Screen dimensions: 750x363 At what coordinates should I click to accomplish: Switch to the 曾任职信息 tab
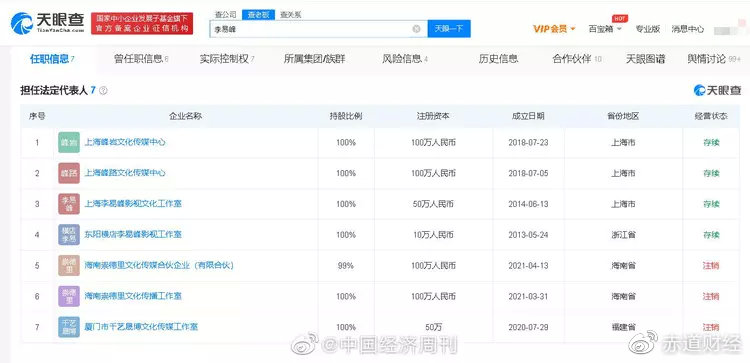(141, 59)
